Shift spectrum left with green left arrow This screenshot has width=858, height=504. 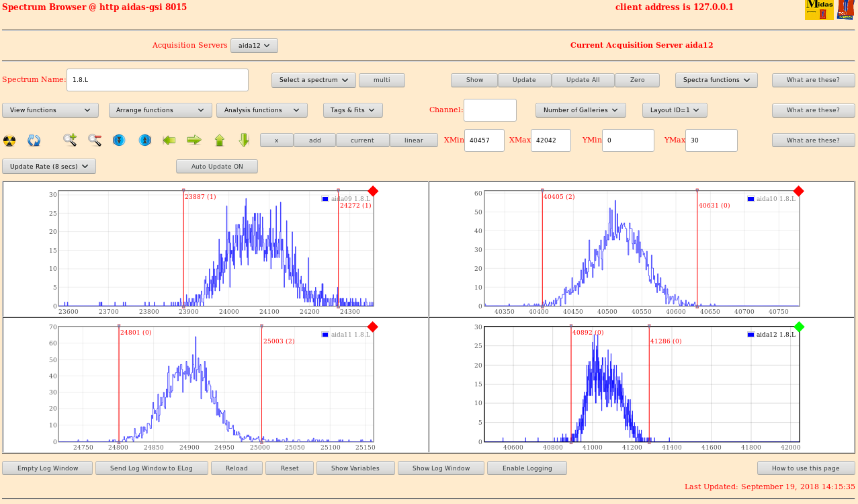click(169, 140)
